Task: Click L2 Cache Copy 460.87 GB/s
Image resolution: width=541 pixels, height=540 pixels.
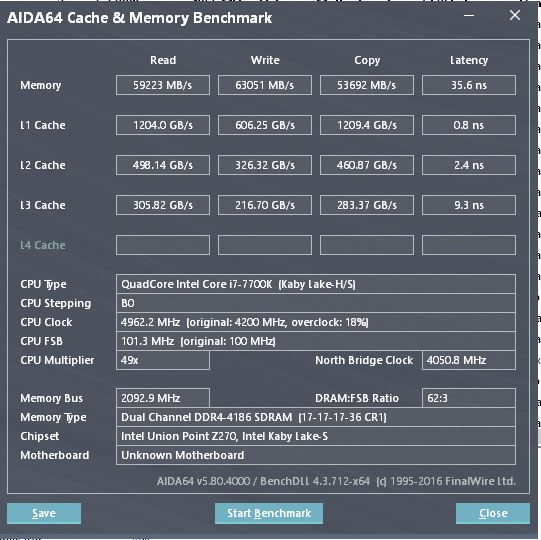Action: [x=367, y=165]
